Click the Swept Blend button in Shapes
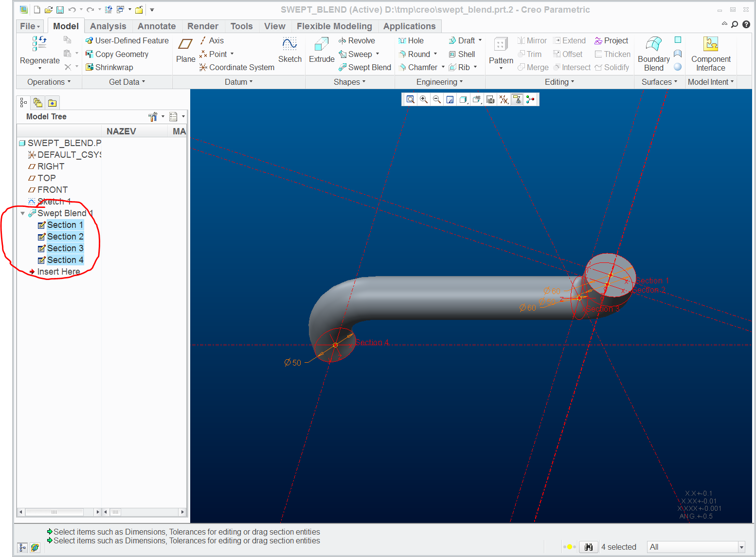 pos(365,67)
